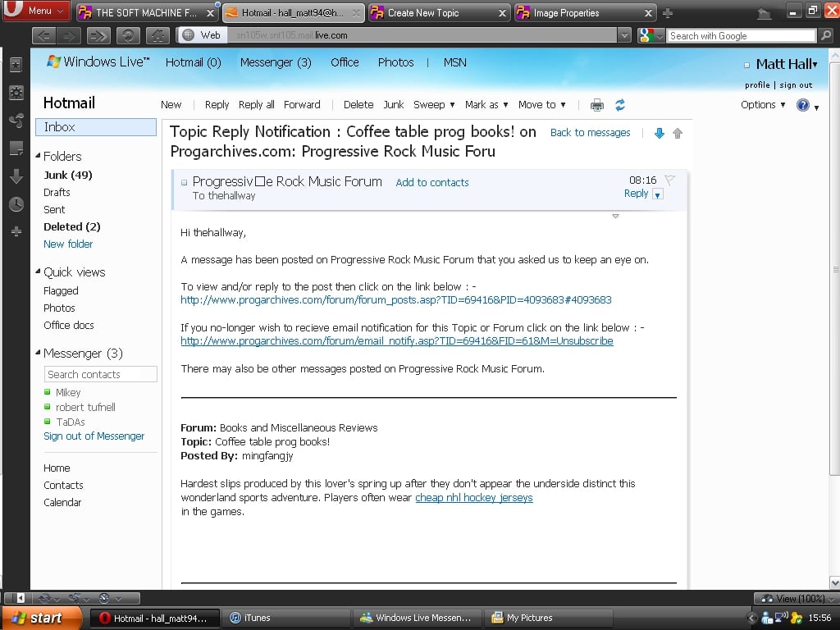The width and height of the screenshot is (840, 630).
Task: Open Office in the header menu
Action: pos(345,62)
